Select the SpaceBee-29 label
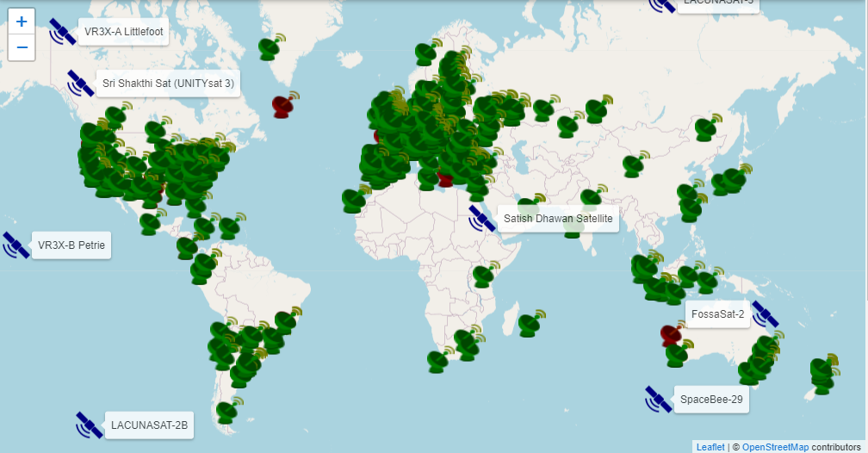Screen dimensions: 868x453 [711, 400]
